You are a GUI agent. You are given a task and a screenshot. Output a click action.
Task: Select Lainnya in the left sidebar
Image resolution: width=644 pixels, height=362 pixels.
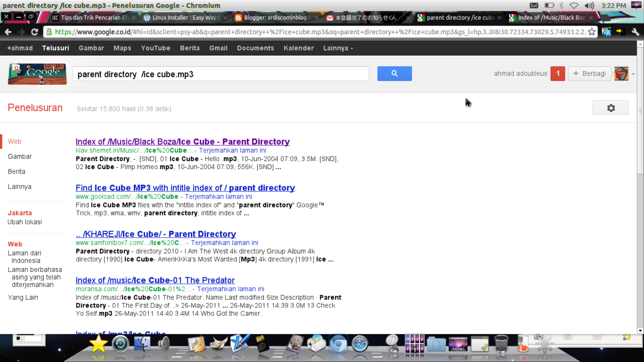(x=20, y=187)
